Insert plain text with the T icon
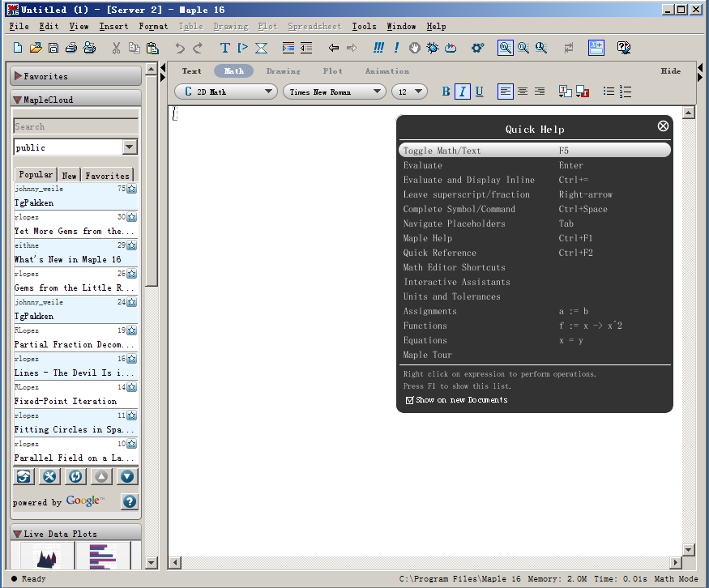Screen dimensions: 709x588 [x=224, y=48]
